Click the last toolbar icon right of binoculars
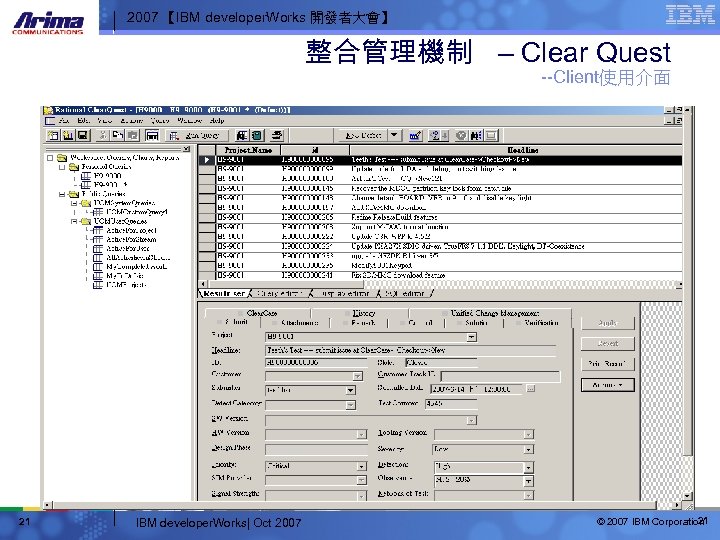 tap(491, 135)
